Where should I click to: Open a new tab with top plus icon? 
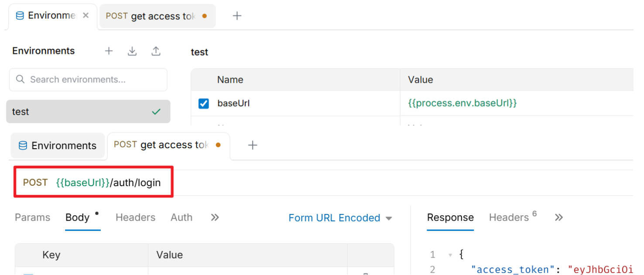point(237,16)
